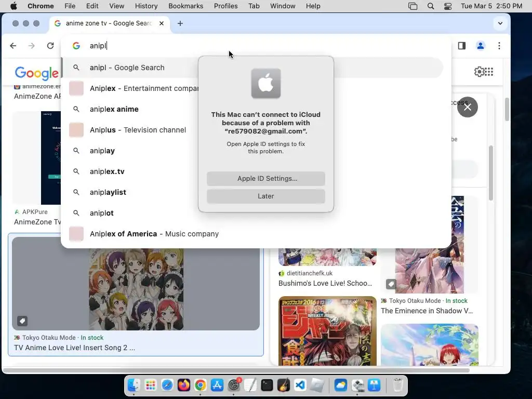Click the menu bar date and time
The width and height of the screenshot is (532, 399).
(491, 6)
